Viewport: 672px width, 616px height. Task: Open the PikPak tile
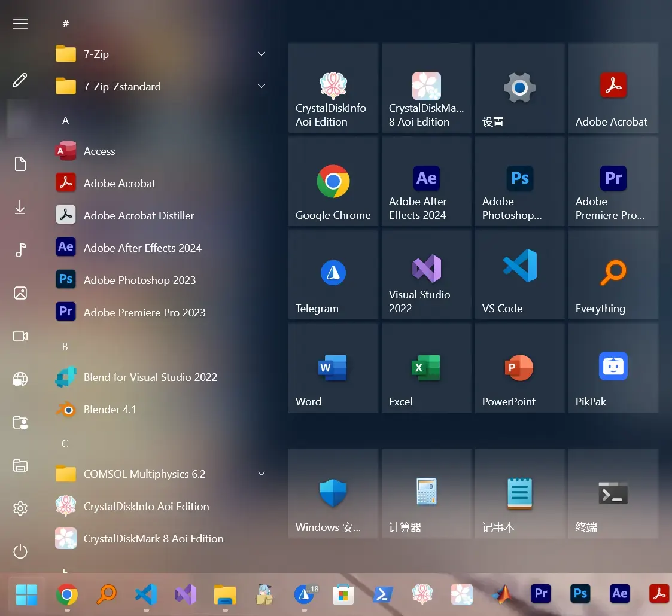click(613, 368)
